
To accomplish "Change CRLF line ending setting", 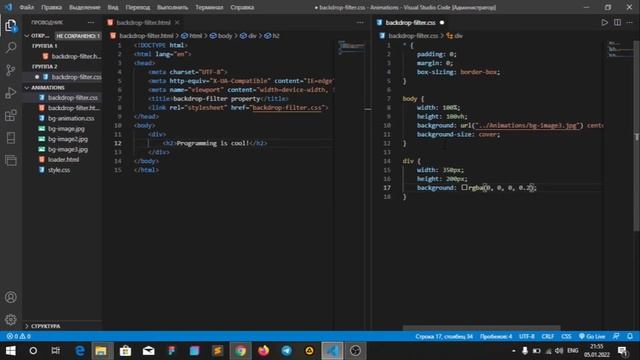I will coord(547,336).
